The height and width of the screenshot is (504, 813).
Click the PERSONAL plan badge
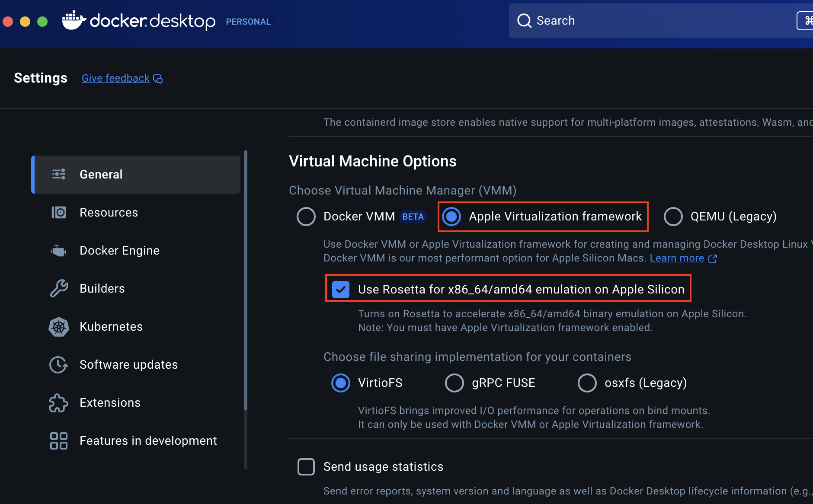248,22
